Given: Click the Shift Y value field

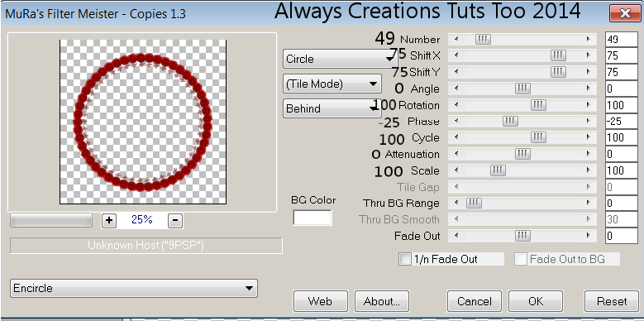Looking at the screenshot, I should (622, 72).
